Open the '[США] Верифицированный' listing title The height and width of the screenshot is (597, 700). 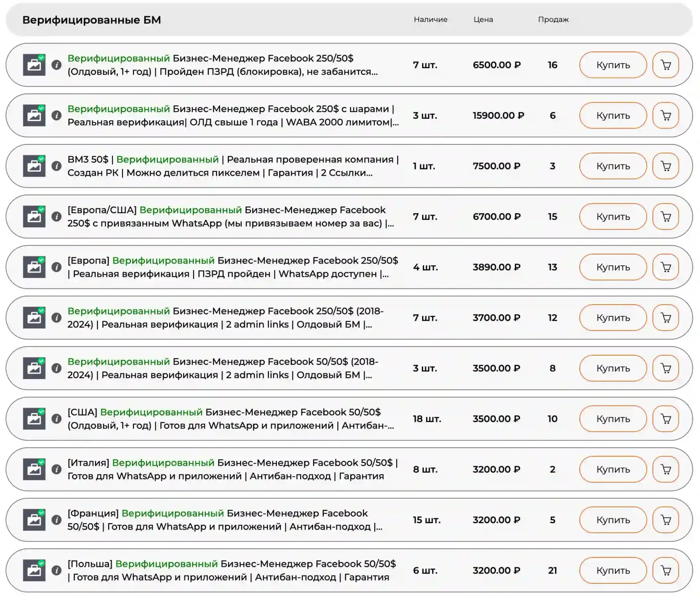(231, 419)
